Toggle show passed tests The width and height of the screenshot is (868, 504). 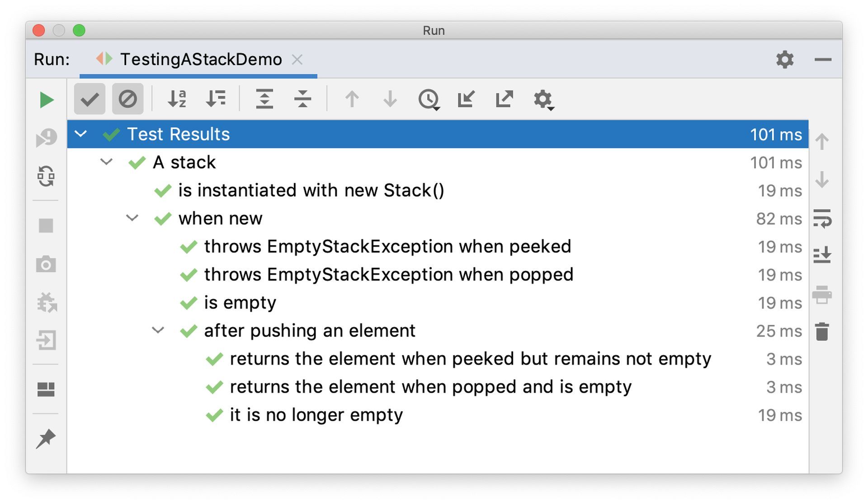point(89,99)
